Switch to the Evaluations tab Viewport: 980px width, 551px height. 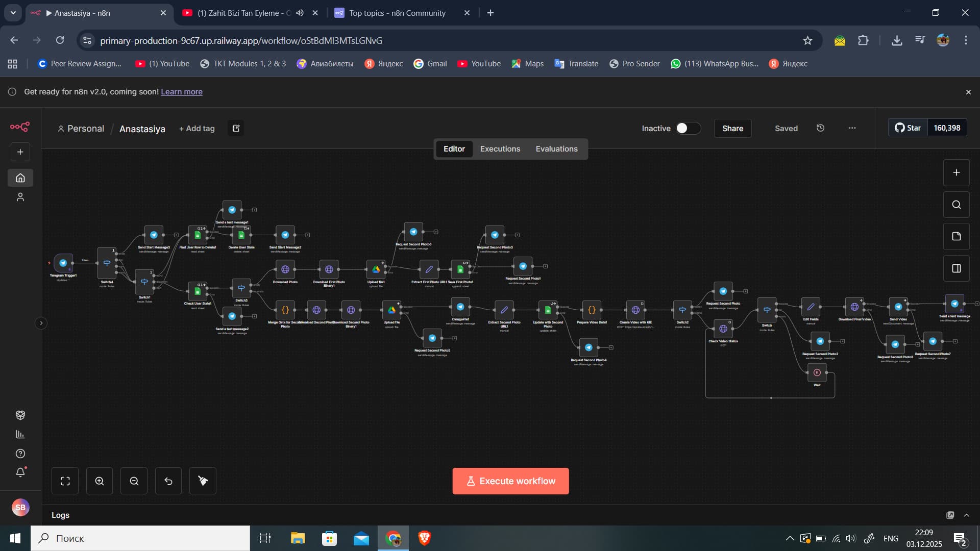coord(556,149)
